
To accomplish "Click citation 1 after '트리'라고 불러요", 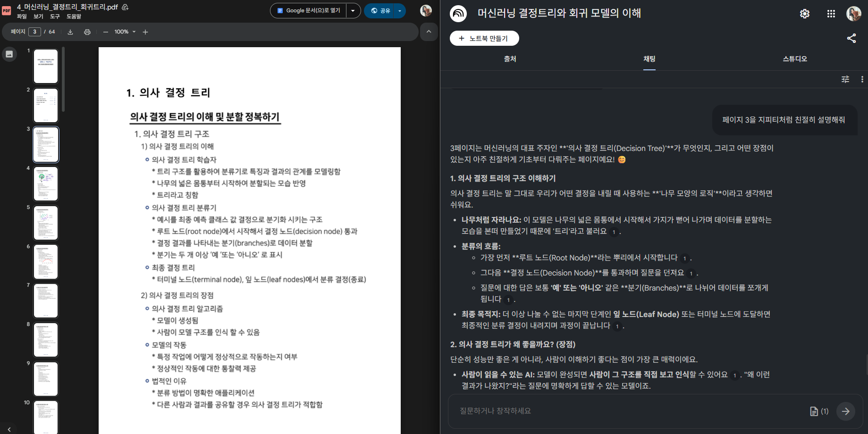I will point(614,232).
